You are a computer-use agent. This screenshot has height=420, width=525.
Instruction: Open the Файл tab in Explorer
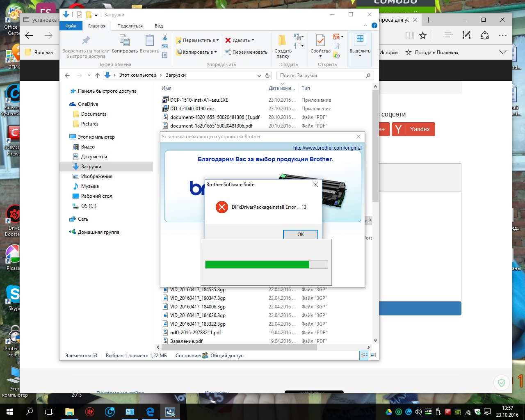(x=71, y=26)
